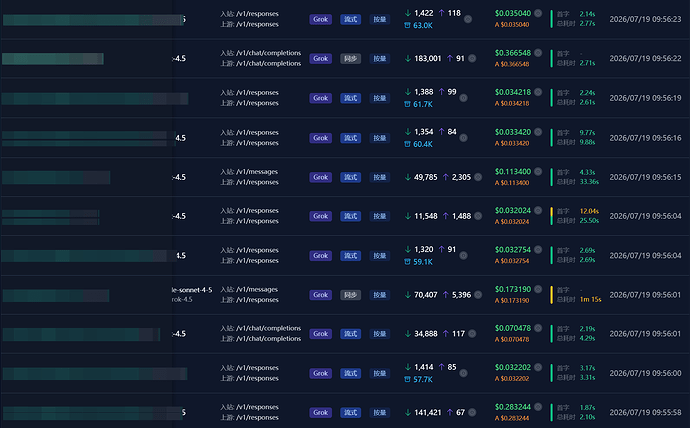Click the cache icon beside 63.0K
The height and width of the screenshot is (428, 690).
point(407,26)
